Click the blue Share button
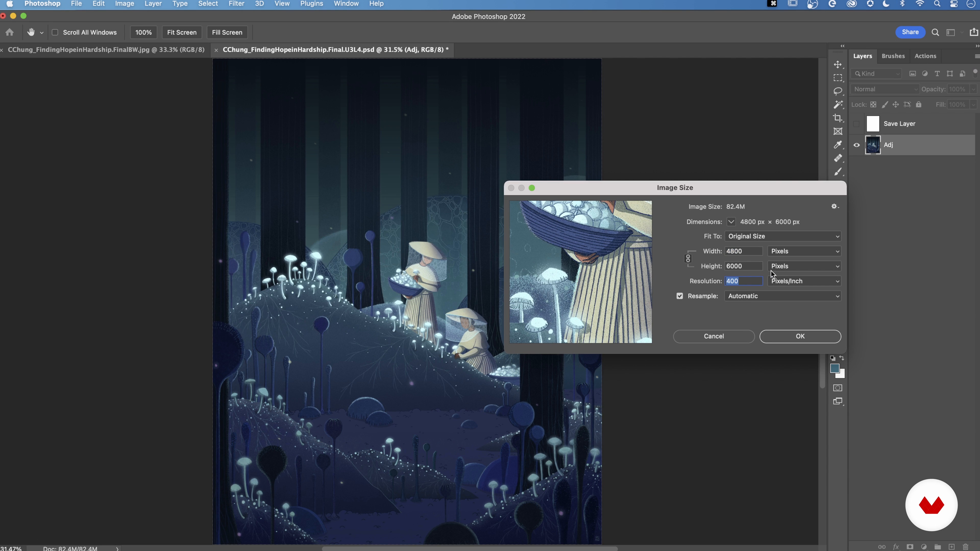 (x=910, y=32)
